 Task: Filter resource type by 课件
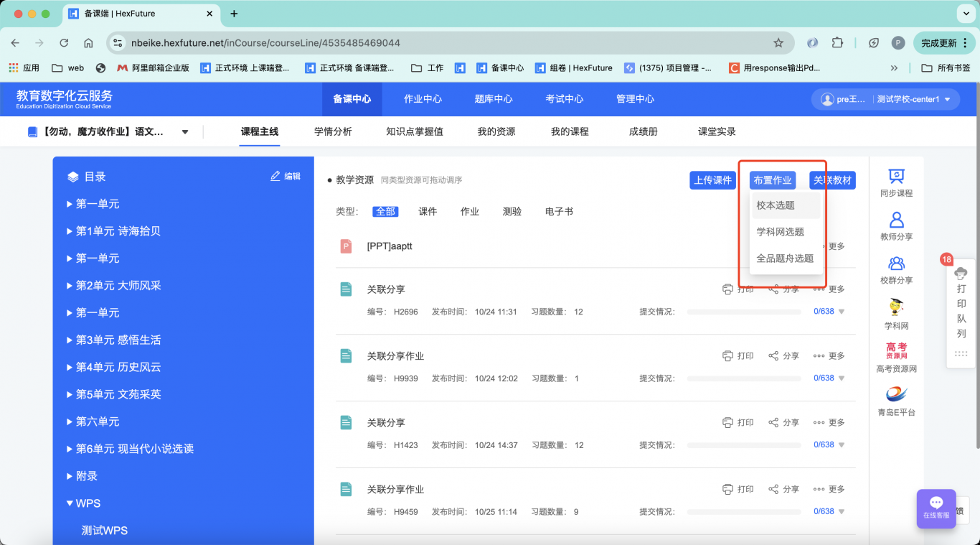[x=428, y=212]
